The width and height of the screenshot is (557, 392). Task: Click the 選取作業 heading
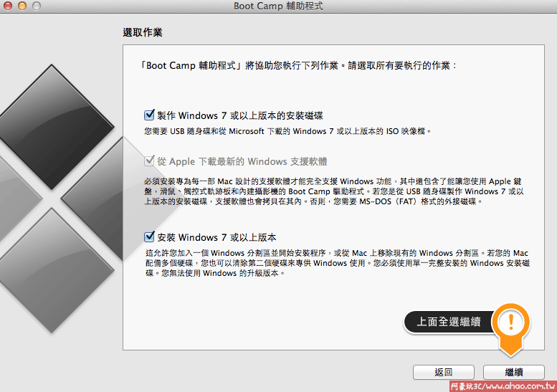(143, 32)
